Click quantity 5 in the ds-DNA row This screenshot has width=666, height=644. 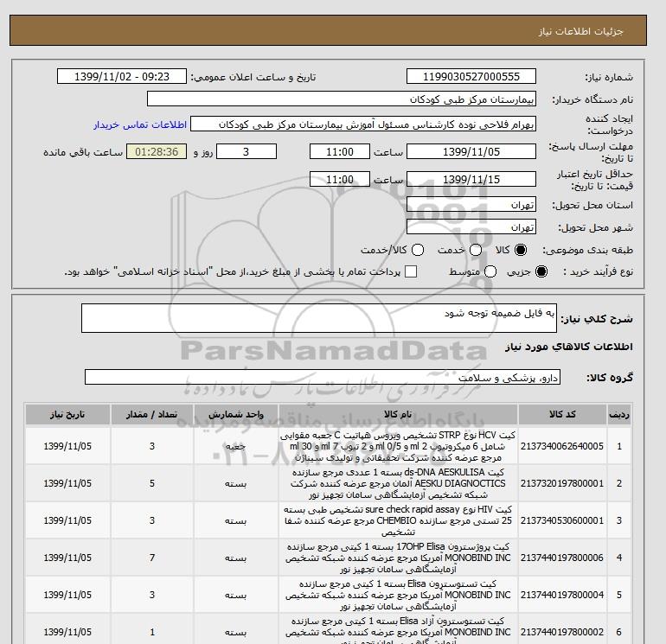click(152, 483)
